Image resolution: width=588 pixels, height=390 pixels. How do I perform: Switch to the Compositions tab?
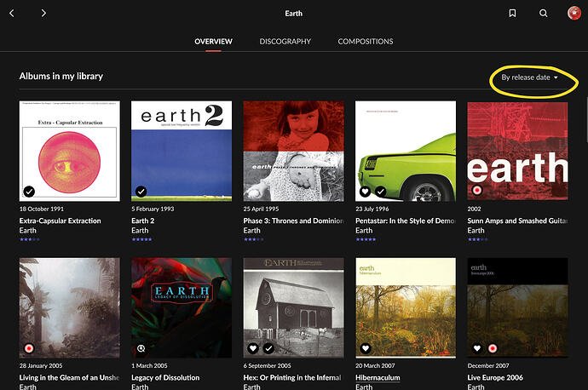(x=366, y=42)
